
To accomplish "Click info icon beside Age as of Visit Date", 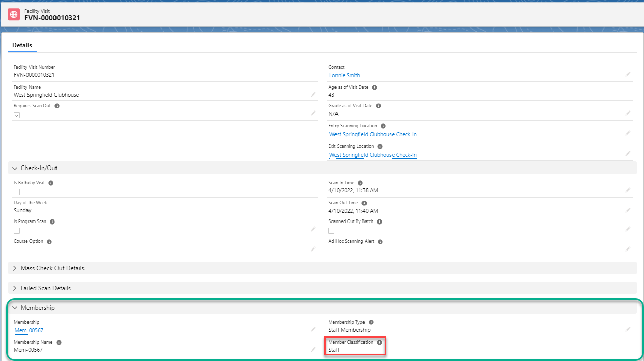I will [374, 87].
